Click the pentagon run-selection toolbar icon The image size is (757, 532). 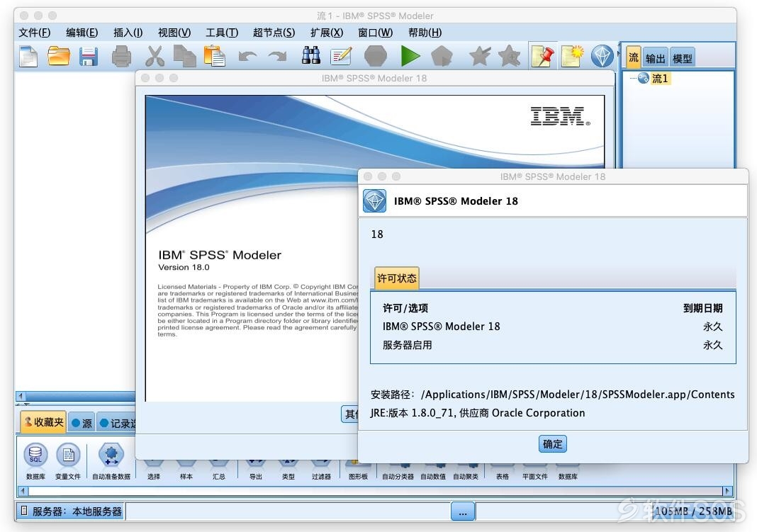point(442,57)
